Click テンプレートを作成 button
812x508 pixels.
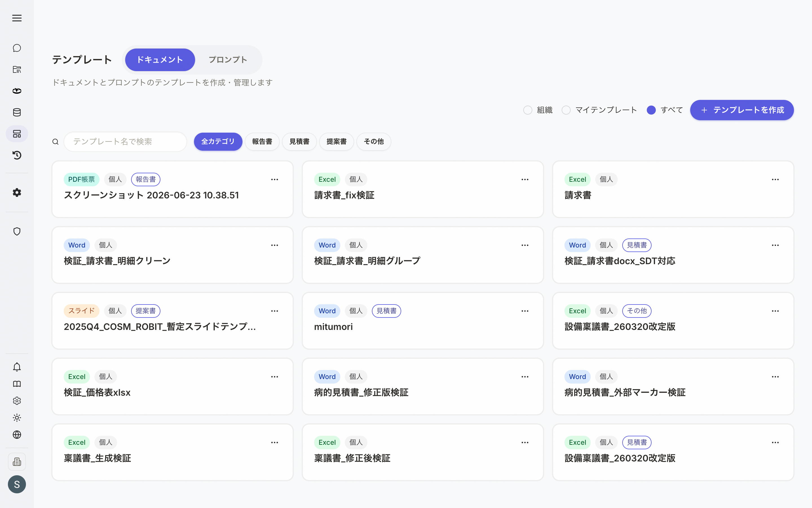tap(742, 110)
